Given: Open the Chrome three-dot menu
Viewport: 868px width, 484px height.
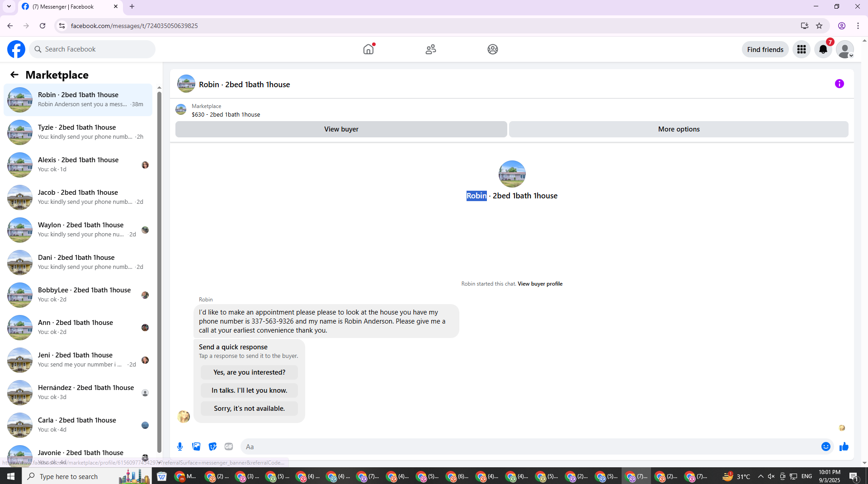Looking at the screenshot, I should pos(858,26).
